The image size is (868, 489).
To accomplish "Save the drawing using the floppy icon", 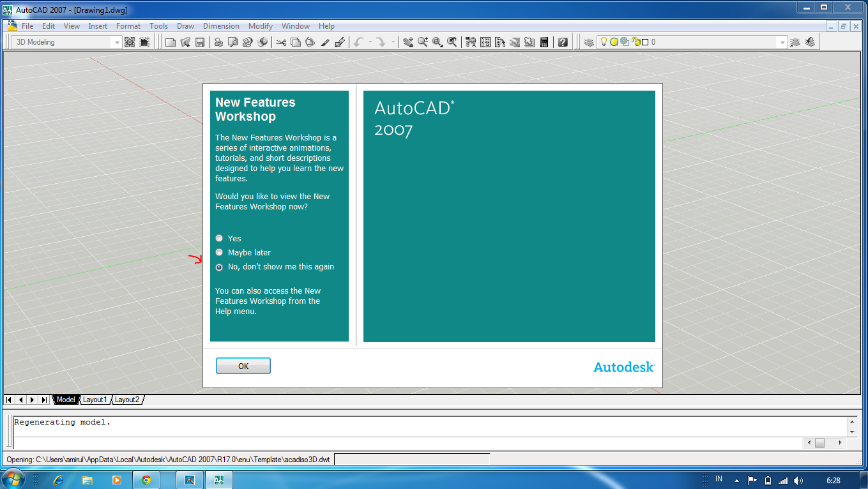I will click(200, 42).
